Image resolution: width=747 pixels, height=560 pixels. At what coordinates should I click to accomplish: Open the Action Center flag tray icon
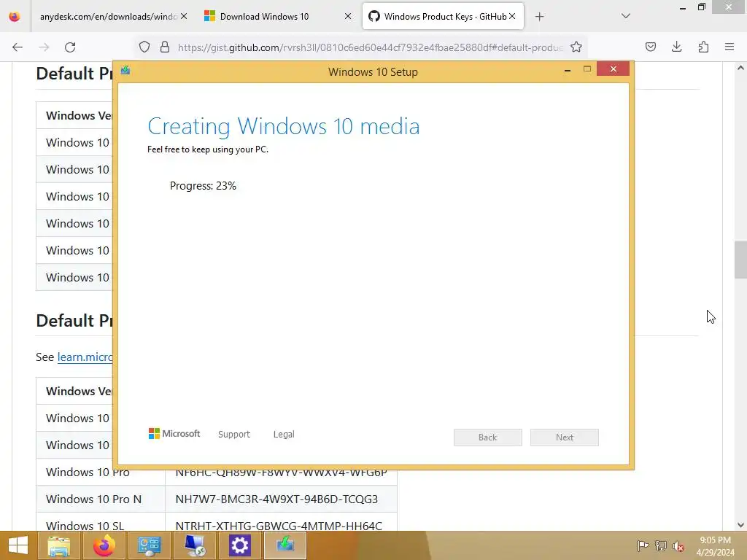coord(643,545)
